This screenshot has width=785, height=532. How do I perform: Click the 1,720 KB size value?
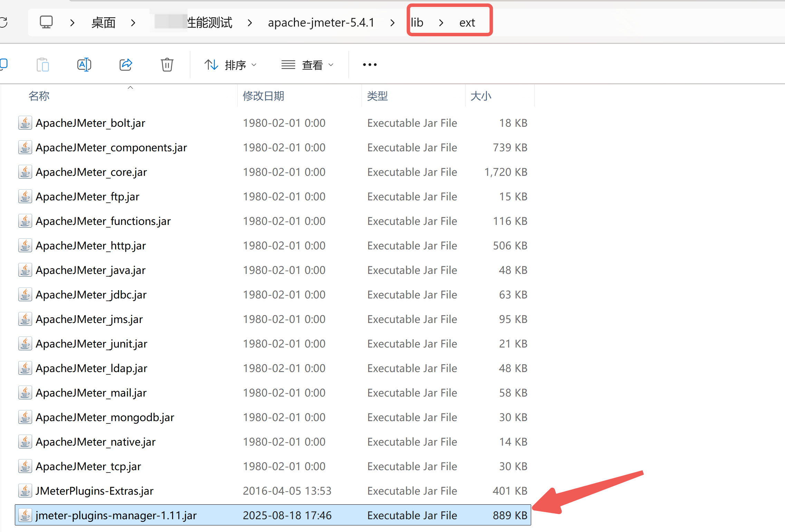506,172
